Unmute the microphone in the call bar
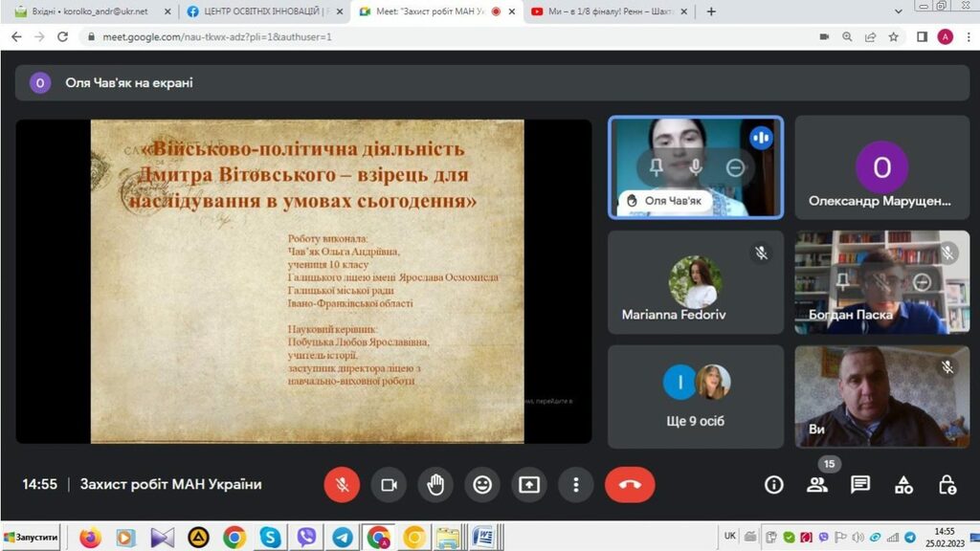This screenshot has width=980, height=551. point(342,485)
